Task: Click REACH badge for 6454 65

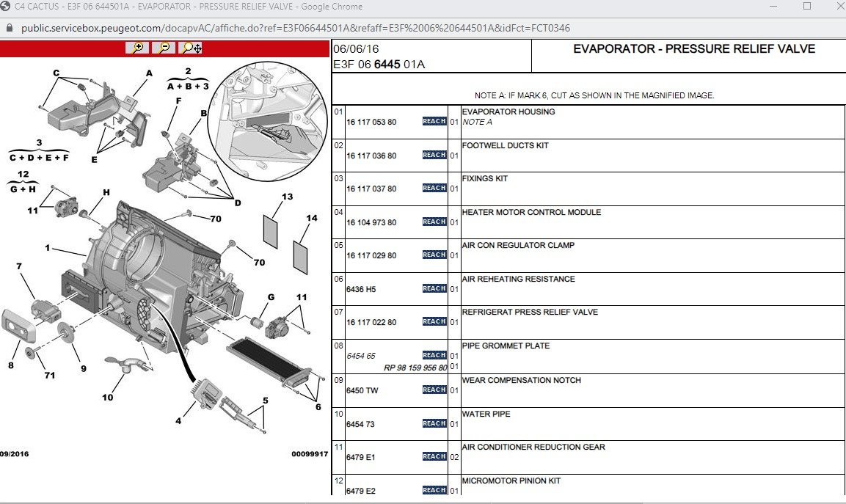Action: tap(434, 355)
